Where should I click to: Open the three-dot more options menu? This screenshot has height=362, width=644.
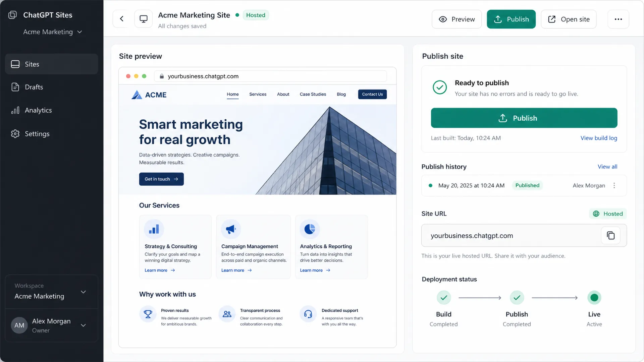point(618,19)
